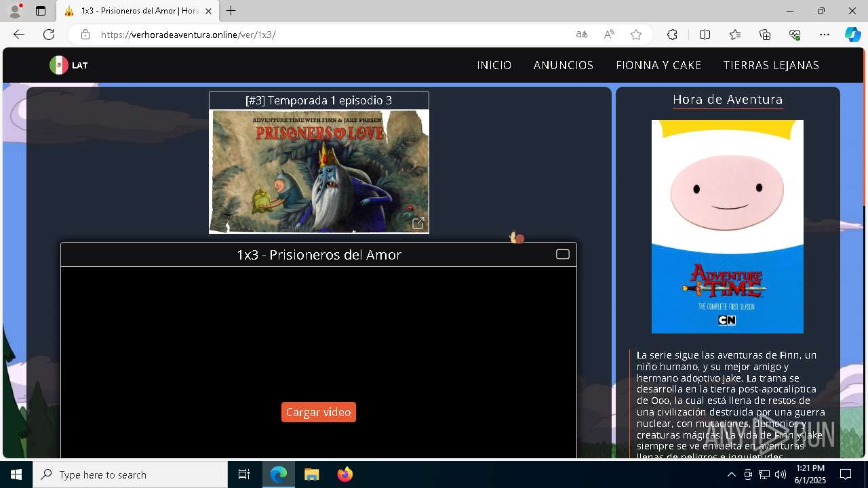Refresh the current page
The image size is (868, 488).
(49, 35)
